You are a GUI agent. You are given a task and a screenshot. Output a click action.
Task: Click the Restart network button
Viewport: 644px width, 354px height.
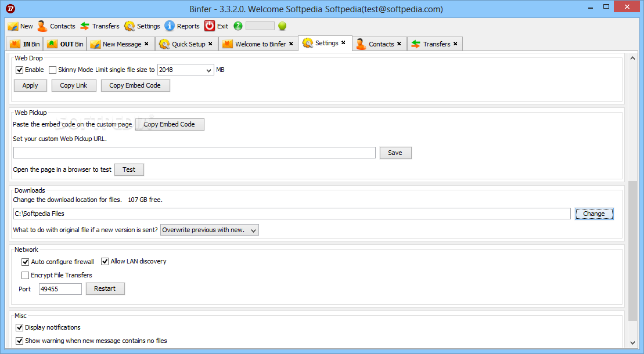coord(105,288)
